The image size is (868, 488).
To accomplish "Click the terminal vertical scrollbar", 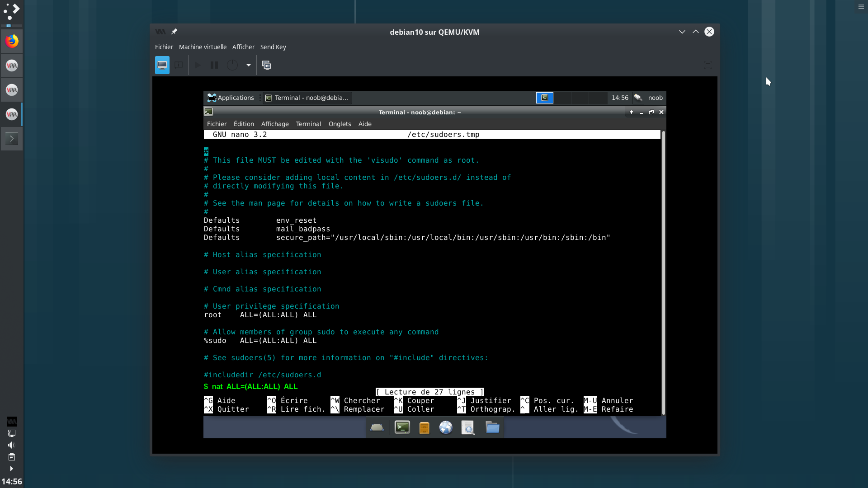I will pyautogui.click(x=663, y=272).
